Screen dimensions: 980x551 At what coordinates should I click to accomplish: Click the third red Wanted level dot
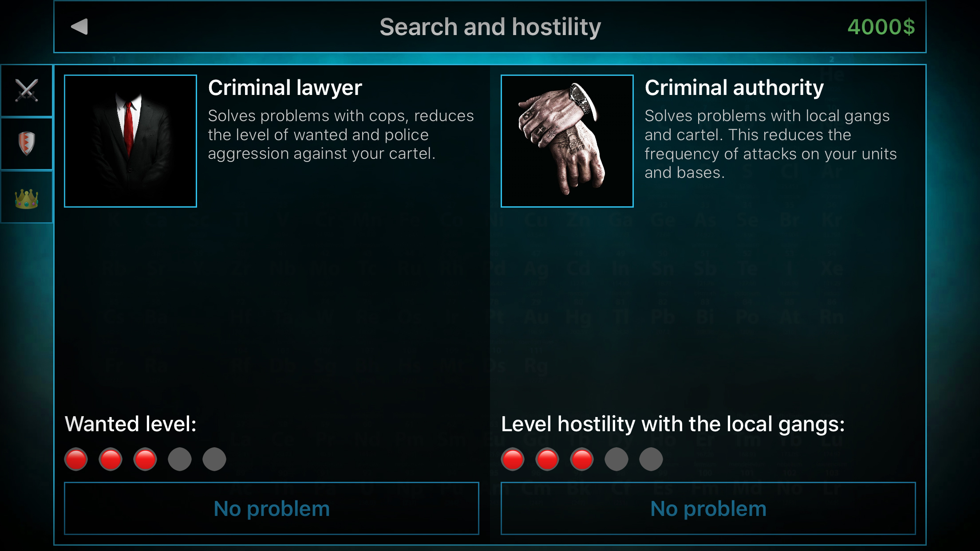(x=145, y=459)
